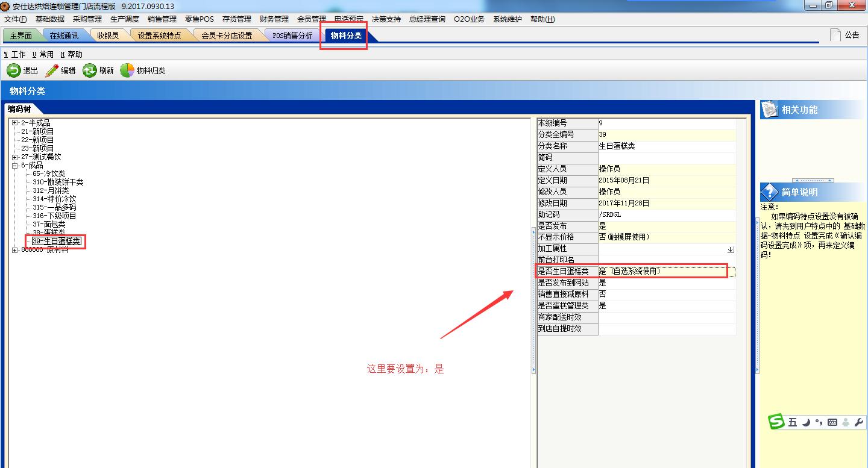Expand the 2-半成品 tree node
The height and width of the screenshot is (468, 868).
pyautogui.click(x=15, y=123)
